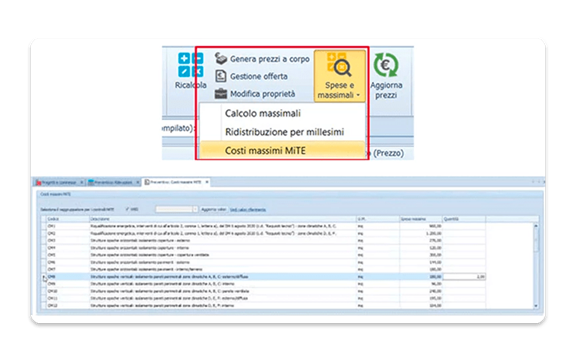
Task: Click the Quantità field in highlighted row
Action: [464, 277]
